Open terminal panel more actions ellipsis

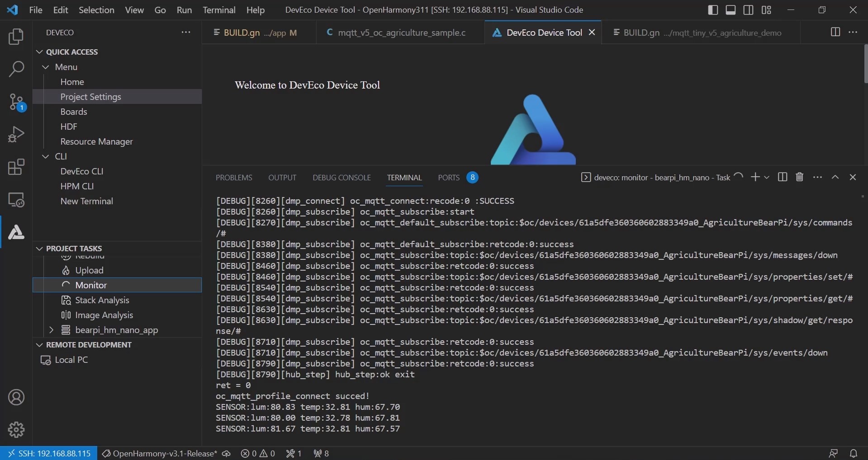[817, 177]
